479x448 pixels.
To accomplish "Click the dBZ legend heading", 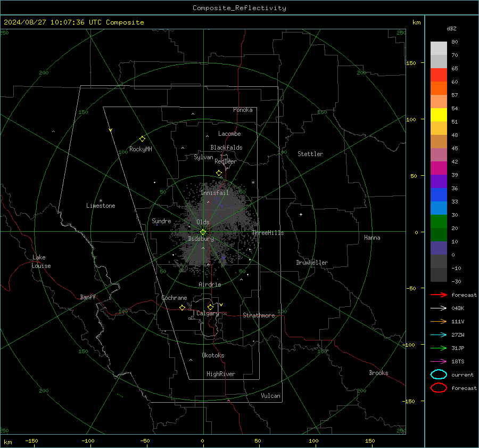I will (x=451, y=28).
